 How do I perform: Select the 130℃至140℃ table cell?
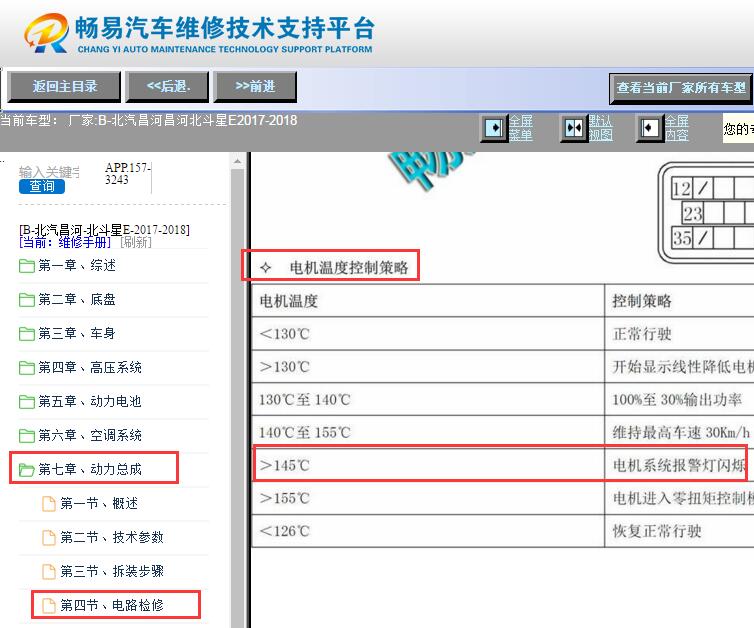point(428,400)
